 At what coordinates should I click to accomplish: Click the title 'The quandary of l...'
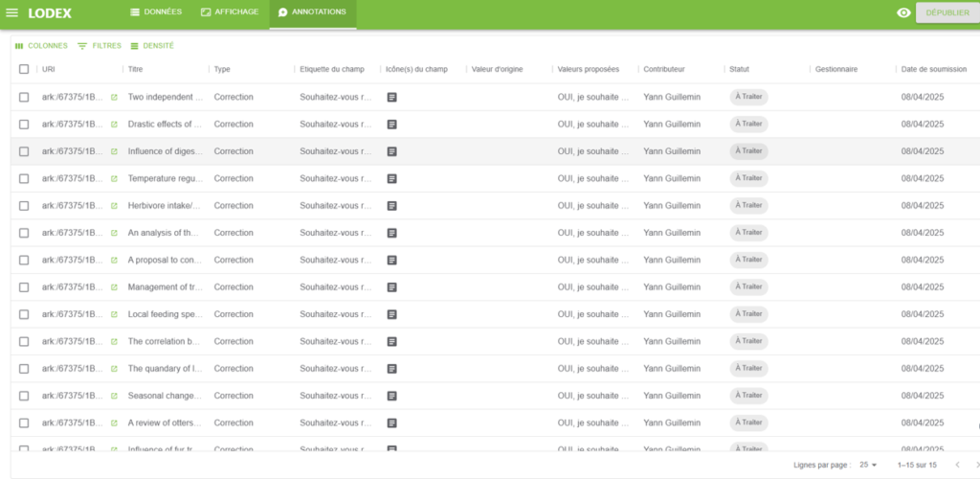point(166,369)
